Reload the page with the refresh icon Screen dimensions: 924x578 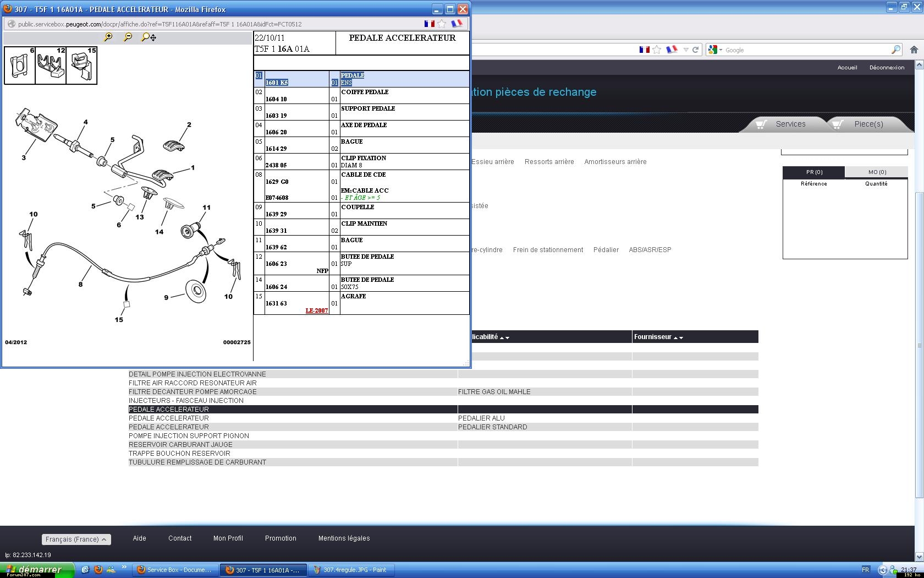695,50
